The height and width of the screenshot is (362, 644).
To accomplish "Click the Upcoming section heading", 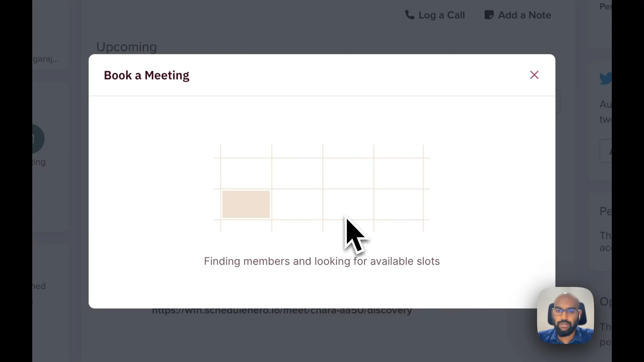I will coord(126,47).
